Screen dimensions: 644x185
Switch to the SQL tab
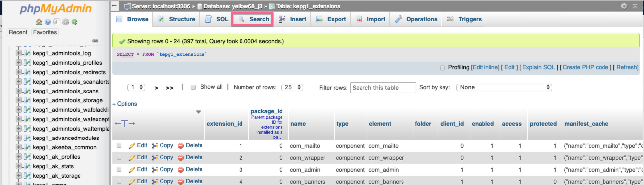tap(216, 19)
